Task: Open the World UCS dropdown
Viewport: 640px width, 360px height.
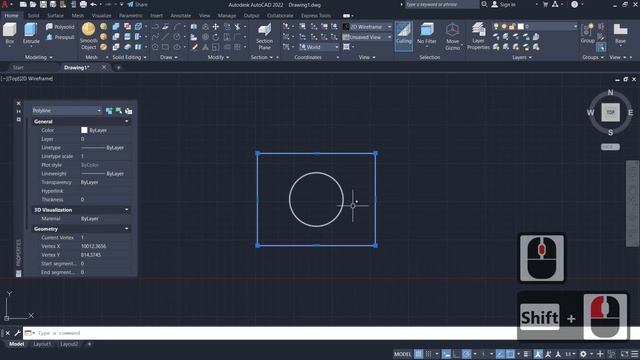Action: coord(319,47)
